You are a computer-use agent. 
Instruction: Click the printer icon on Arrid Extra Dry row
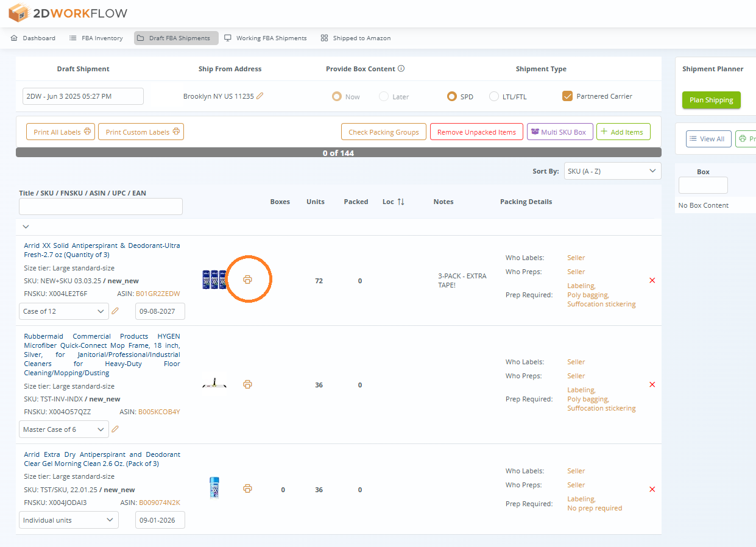[247, 489]
